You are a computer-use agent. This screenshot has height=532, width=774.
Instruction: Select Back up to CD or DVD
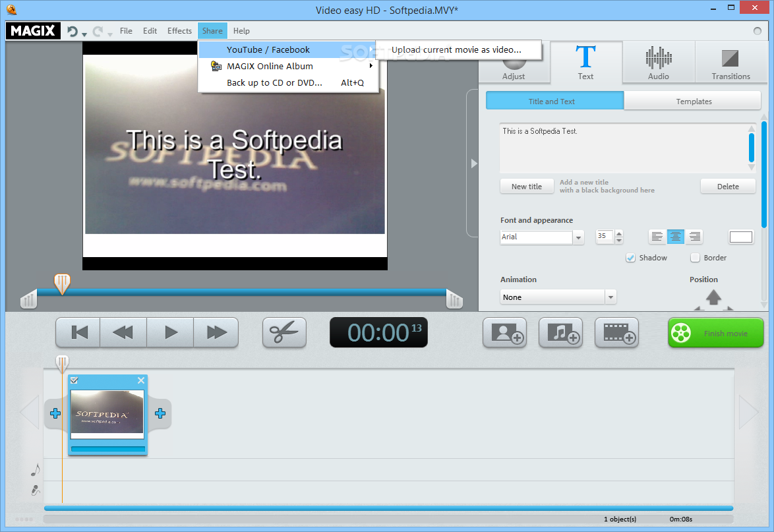pos(287,82)
